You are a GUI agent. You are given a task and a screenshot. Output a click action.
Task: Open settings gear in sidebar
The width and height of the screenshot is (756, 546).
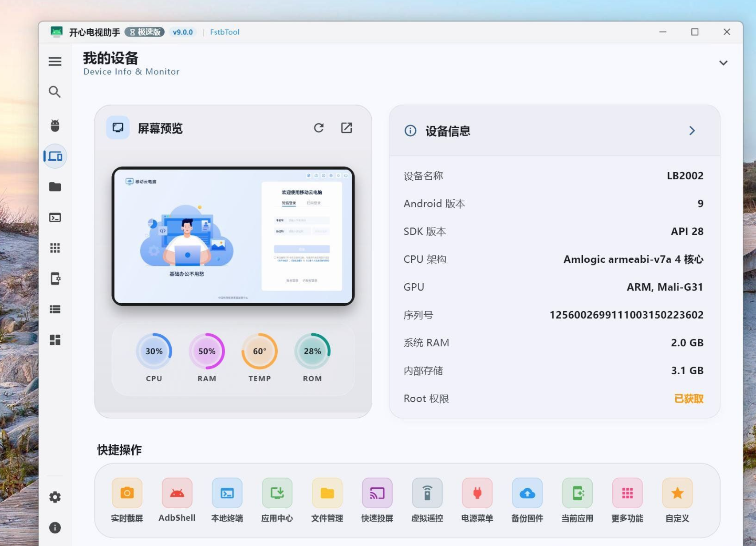(x=55, y=497)
